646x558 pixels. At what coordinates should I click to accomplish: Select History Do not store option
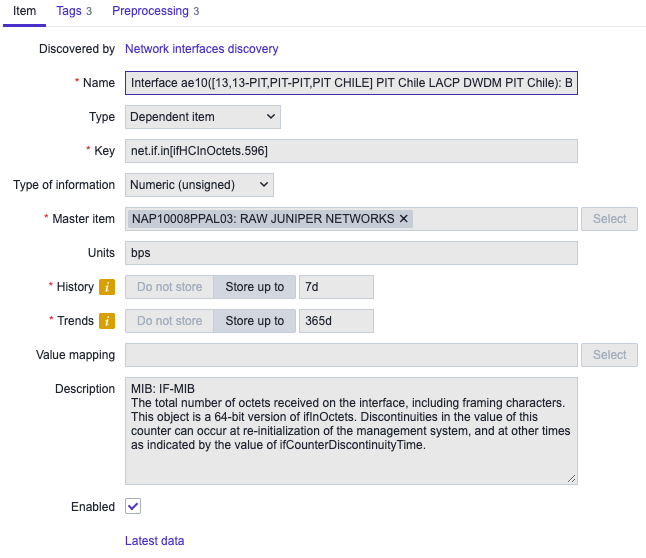tap(169, 287)
